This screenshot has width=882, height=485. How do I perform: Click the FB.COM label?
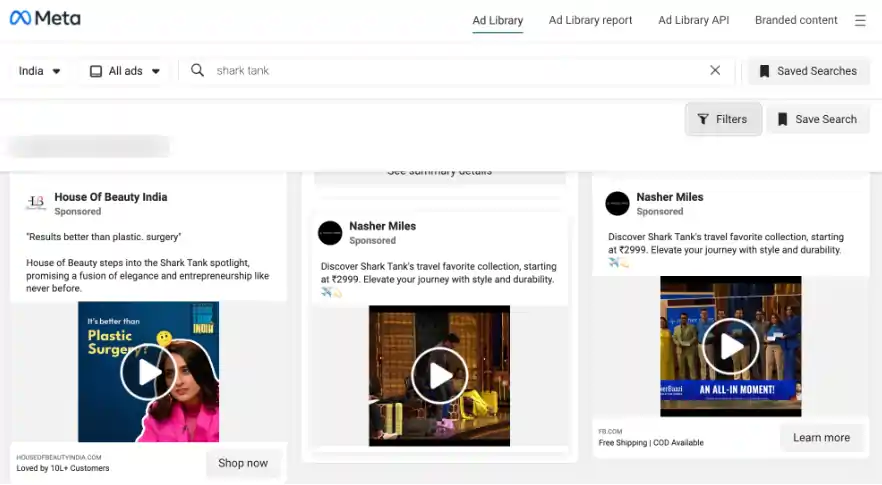click(x=610, y=432)
